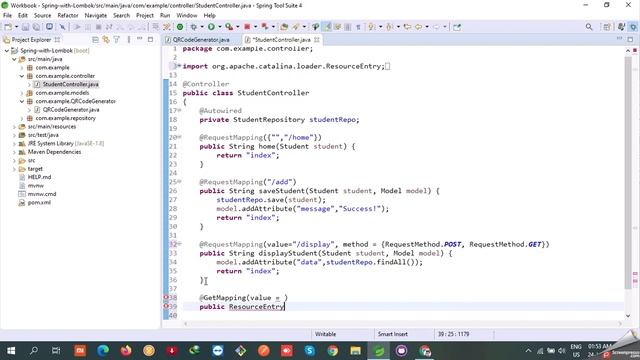The image size is (640, 360).
Task: Expand folded imports on line 3
Action: pyautogui.click(x=179, y=66)
